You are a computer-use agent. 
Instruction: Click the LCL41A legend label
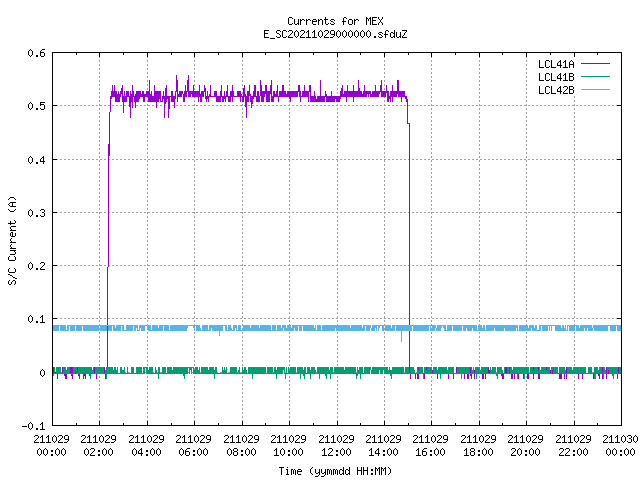(x=556, y=64)
